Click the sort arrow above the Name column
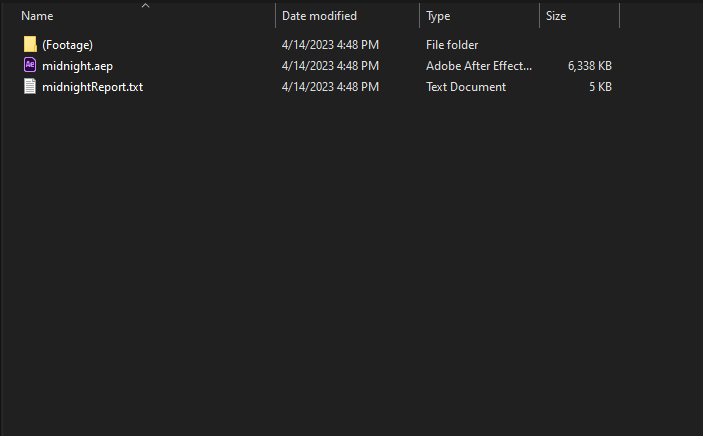The width and height of the screenshot is (703, 436). [x=145, y=5]
